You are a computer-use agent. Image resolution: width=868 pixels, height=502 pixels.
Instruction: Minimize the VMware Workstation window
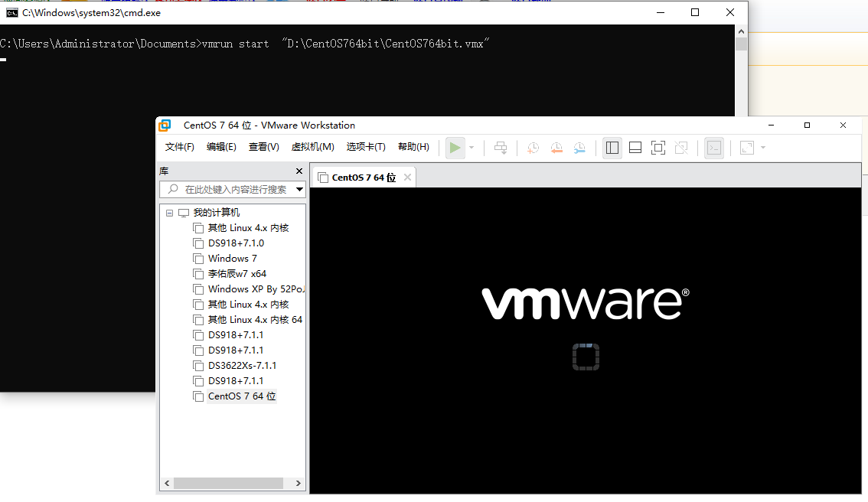(x=771, y=125)
